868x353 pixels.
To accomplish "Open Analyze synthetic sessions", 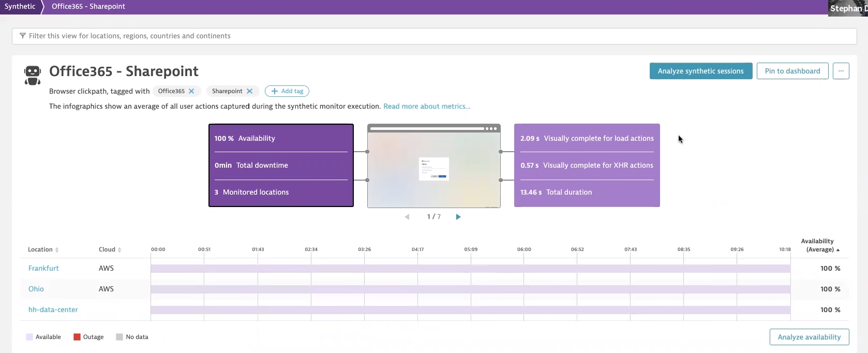I will pyautogui.click(x=701, y=71).
